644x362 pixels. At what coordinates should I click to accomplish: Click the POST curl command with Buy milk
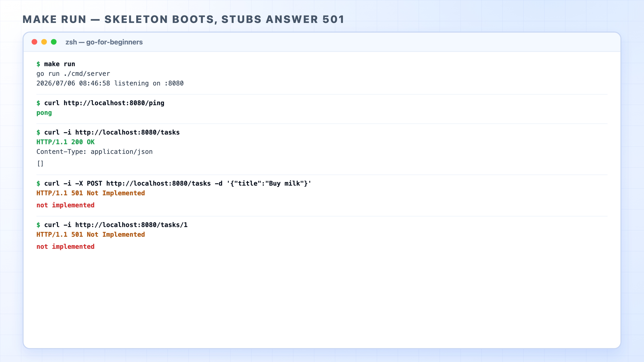coord(174,183)
